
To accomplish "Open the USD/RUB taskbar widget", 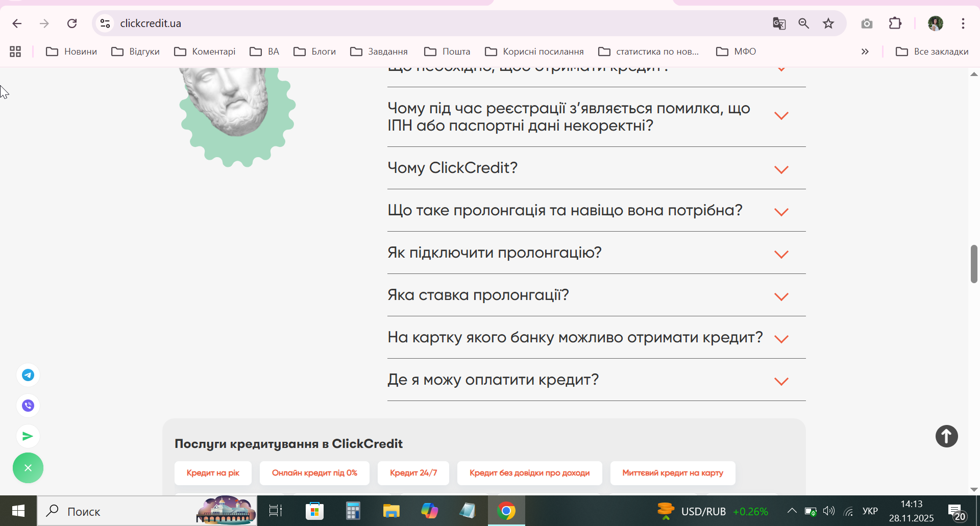I will (x=713, y=511).
